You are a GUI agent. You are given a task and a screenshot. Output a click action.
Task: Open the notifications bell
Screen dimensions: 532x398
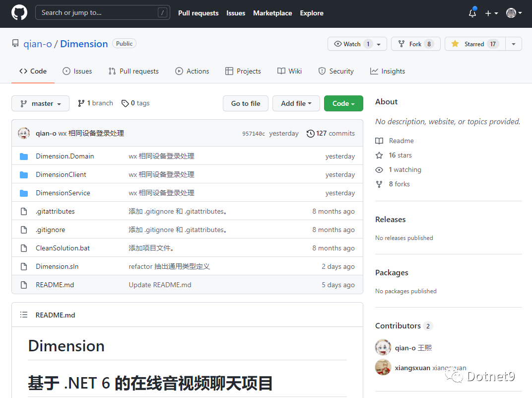click(x=472, y=13)
